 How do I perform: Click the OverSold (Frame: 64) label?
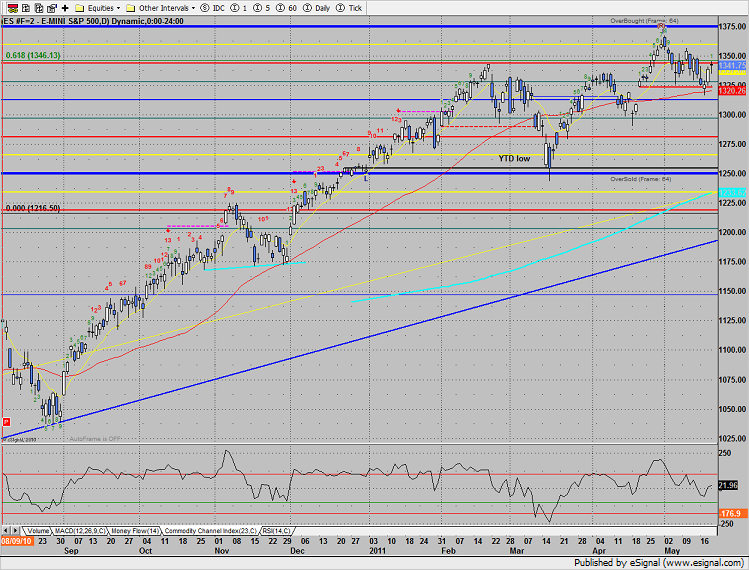coord(641,179)
